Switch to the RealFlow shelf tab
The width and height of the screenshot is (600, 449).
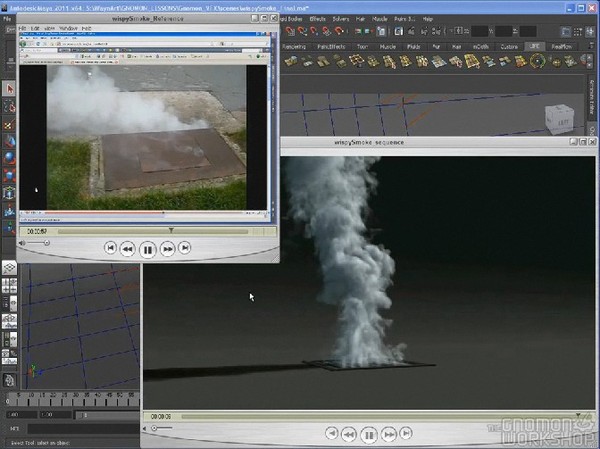[x=561, y=47]
